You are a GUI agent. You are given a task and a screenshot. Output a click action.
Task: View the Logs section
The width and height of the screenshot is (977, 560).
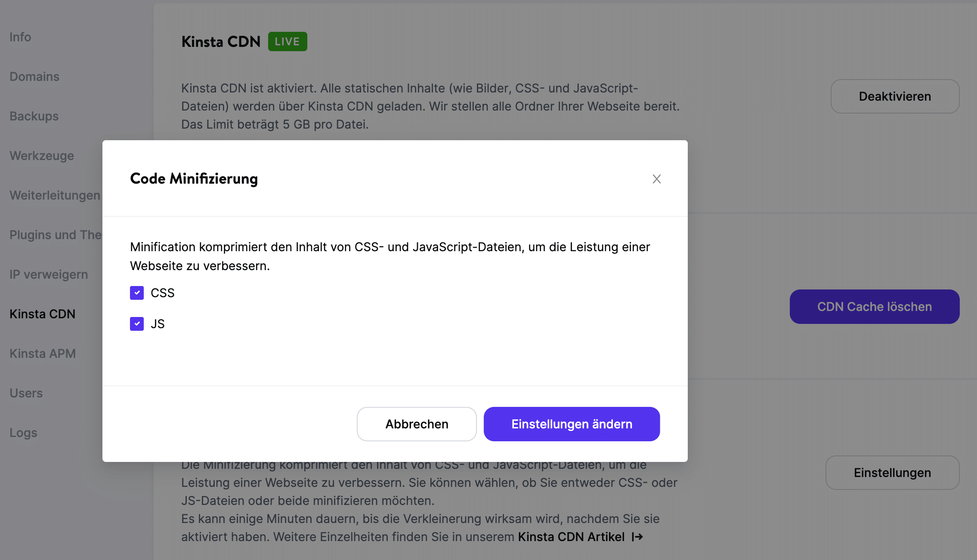tap(23, 433)
